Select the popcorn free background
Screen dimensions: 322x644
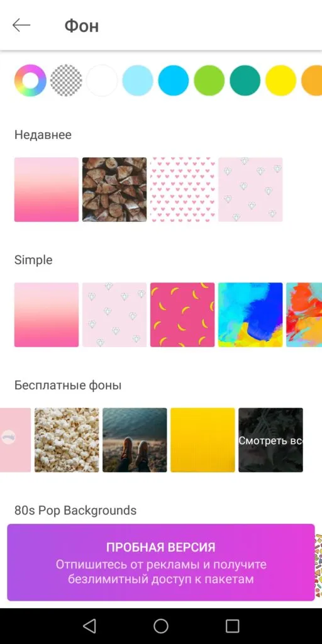(67, 440)
